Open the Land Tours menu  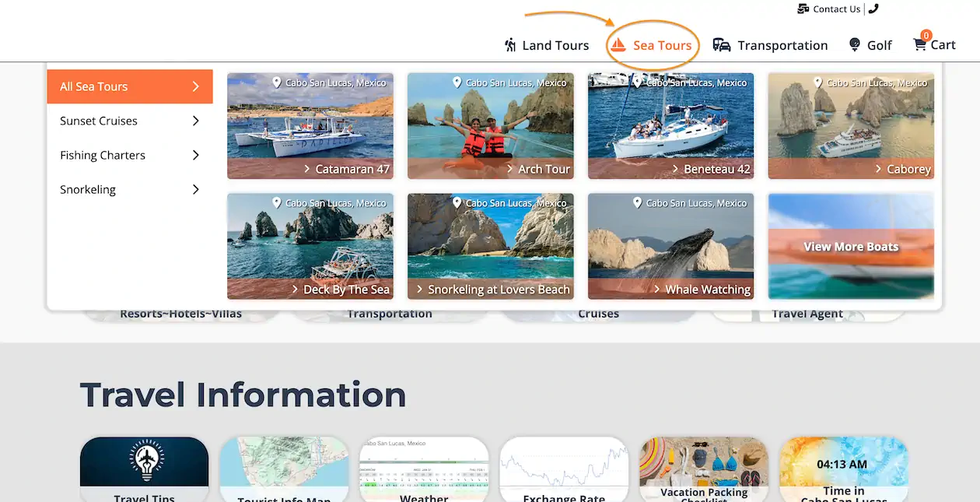pyautogui.click(x=555, y=45)
